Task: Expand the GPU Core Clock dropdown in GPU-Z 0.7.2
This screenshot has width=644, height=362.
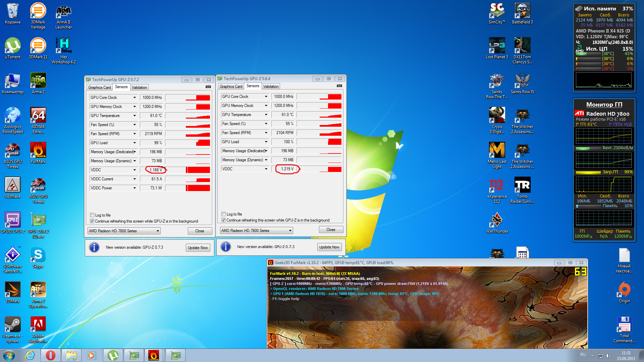Action: (135, 98)
